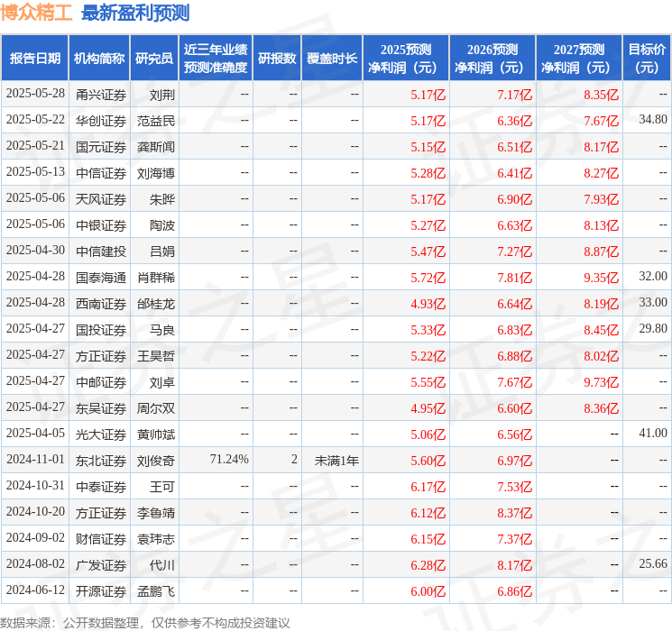
Task: Select the 71.24% accuracy value
Action: click(x=229, y=459)
